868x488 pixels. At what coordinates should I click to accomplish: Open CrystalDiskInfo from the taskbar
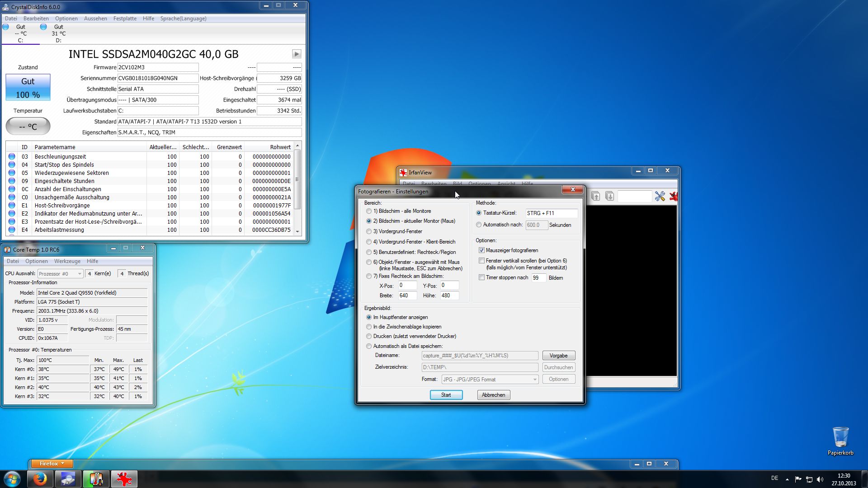coord(68,479)
